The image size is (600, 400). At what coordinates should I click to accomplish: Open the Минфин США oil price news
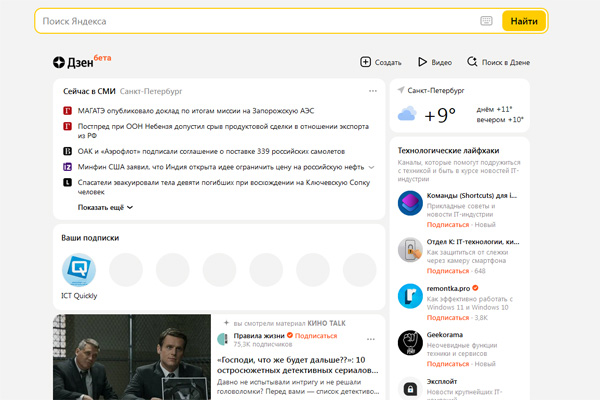tap(221, 167)
